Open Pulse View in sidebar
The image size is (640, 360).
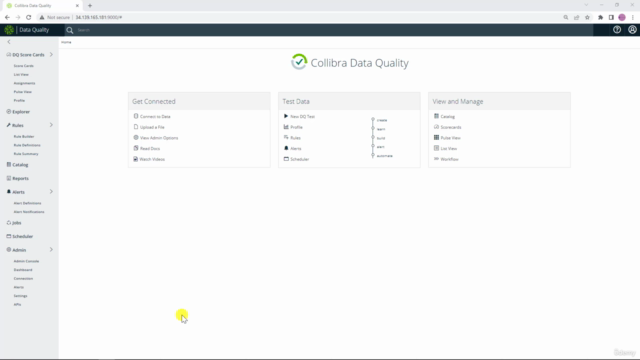tap(22, 92)
